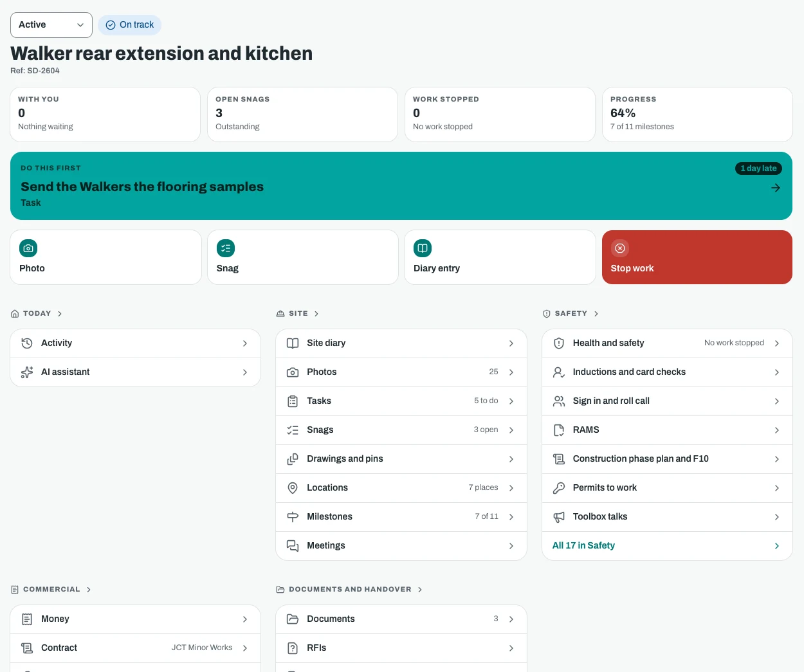Click the '3' count on Documents row
This screenshot has width=804, height=672.
(496, 619)
